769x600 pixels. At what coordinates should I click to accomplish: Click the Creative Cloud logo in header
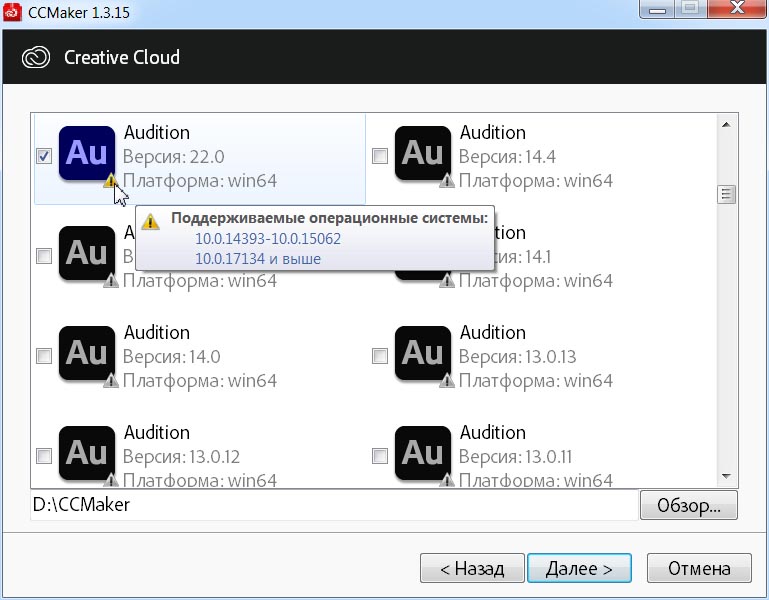click(x=36, y=57)
